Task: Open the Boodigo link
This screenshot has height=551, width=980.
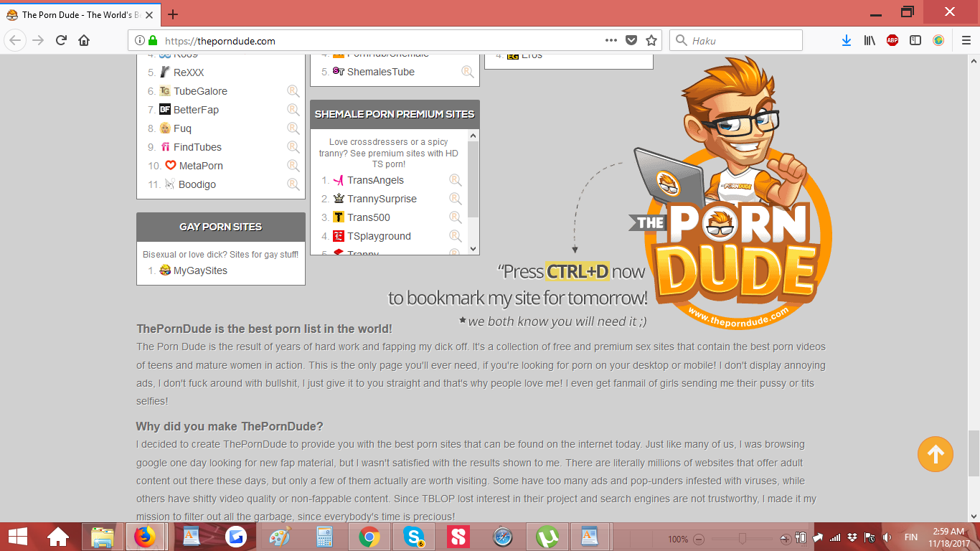Action: click(x=197, y=184)
